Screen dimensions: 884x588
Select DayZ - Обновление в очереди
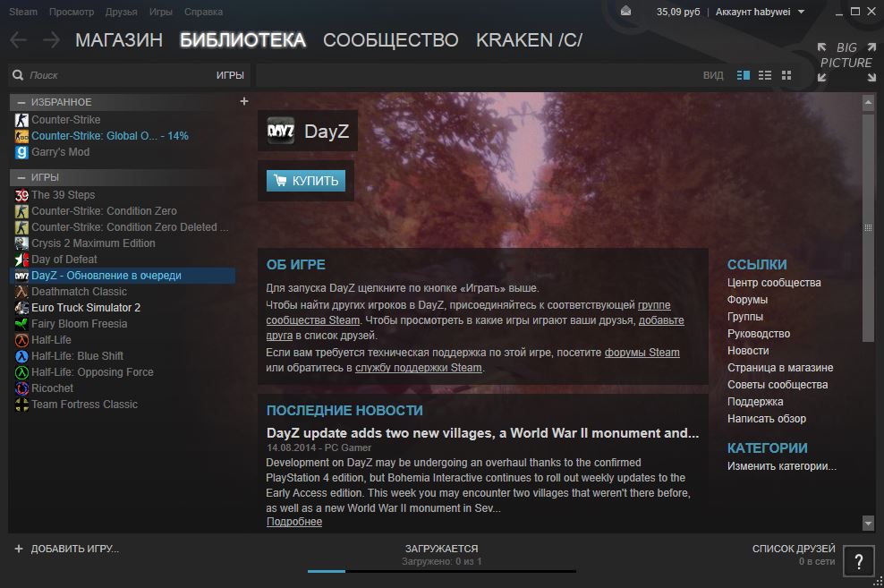pyautogui.click(x=123, y=276)
